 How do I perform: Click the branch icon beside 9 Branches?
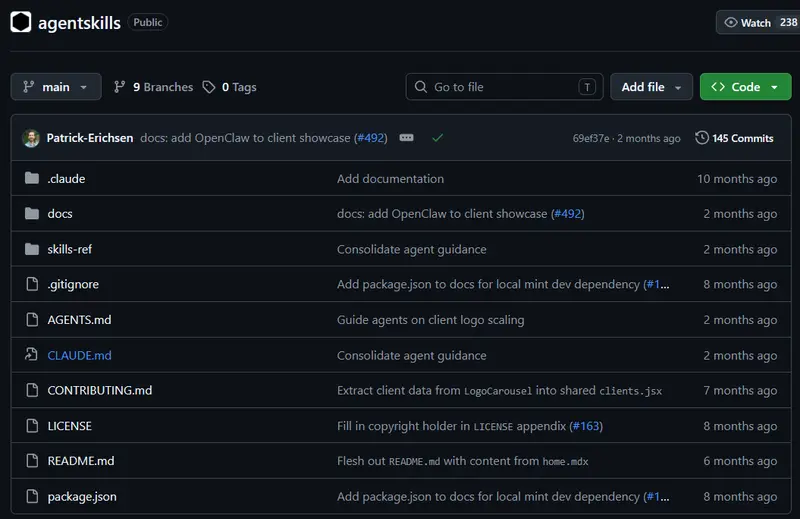(x=119, y=87)
